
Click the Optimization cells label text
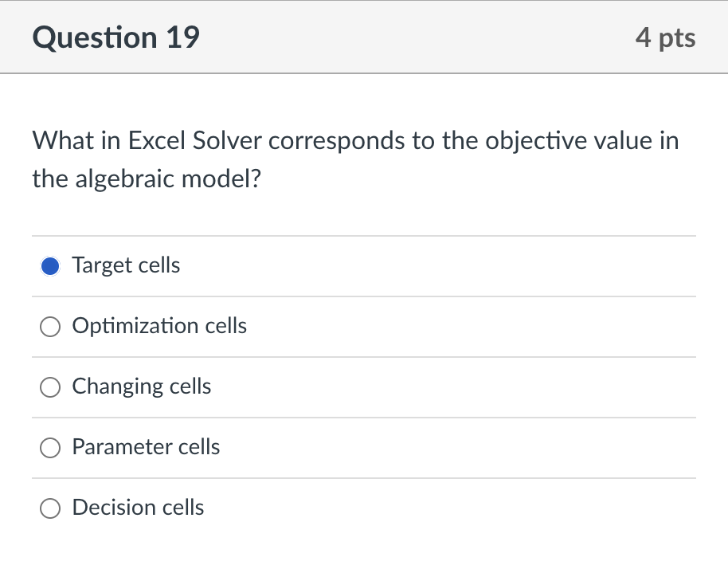[x=159, y=326]
